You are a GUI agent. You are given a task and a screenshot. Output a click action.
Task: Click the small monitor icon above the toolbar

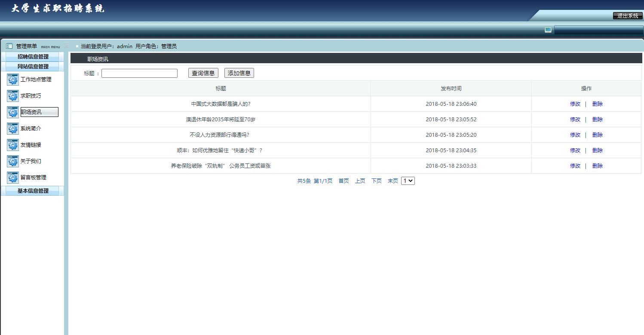click(x=548, y=30)
